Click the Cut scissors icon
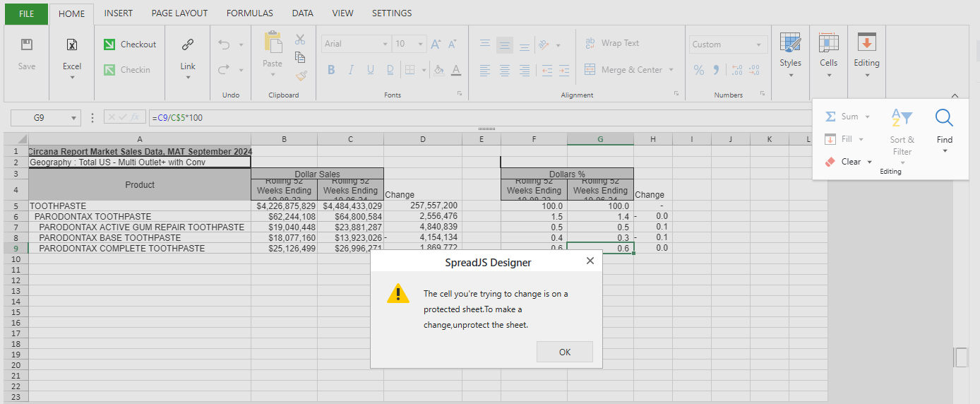This screenshot has height=404, width=980. pyautogui.click(x=300, y=40)
